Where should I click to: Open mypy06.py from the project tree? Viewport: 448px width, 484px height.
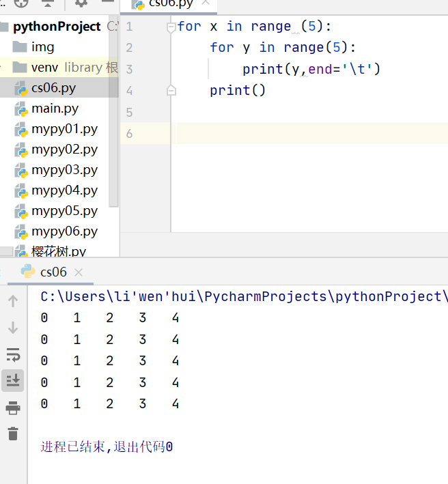point(64,231)
